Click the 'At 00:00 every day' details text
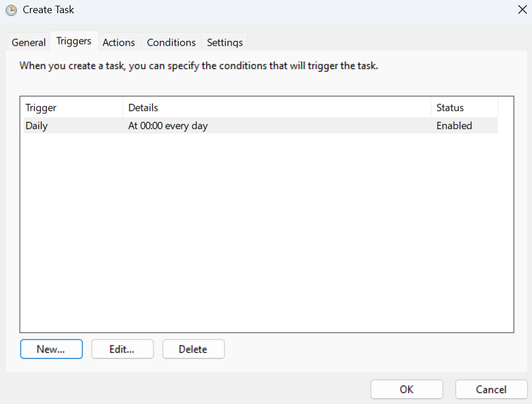This screenshot has height=404, width=532. [x=168, y=126]
